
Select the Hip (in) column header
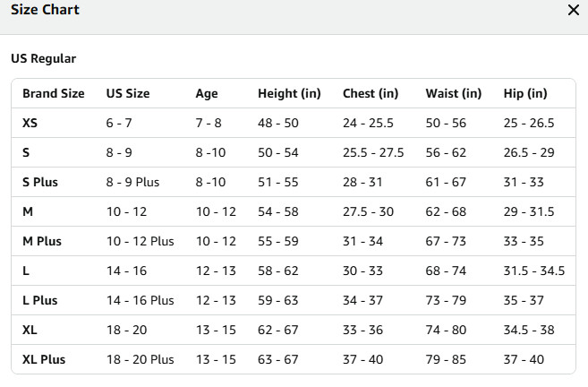(525, 93)
